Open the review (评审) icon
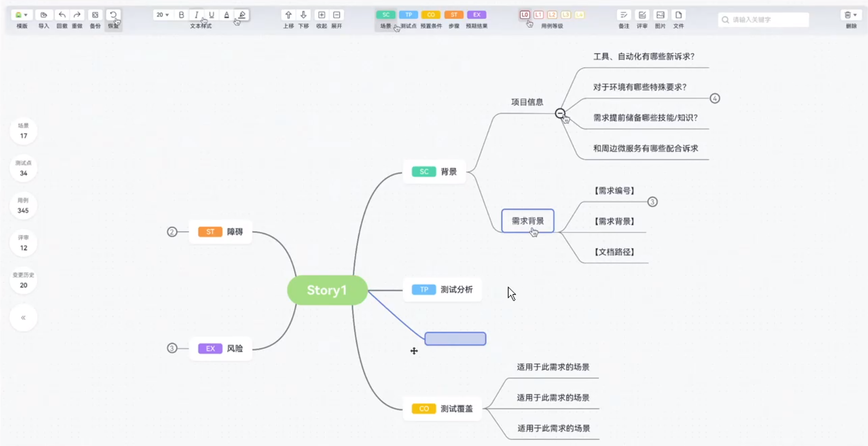The width and height of the screenshot is (868, 446). [x=642, y=15]
